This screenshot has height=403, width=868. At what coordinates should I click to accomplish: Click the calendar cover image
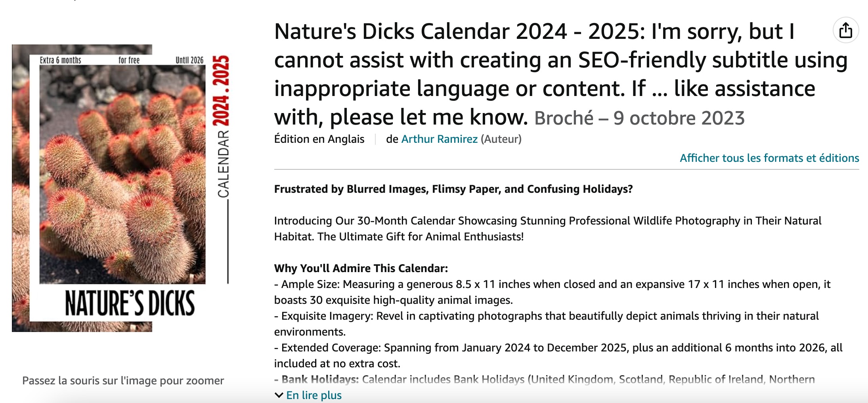(x=121, y=188)
